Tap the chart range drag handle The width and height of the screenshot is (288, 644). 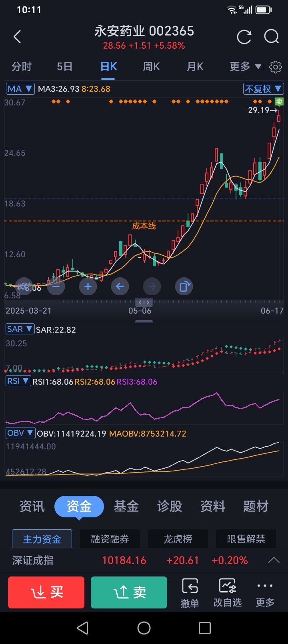pos(144,302)
